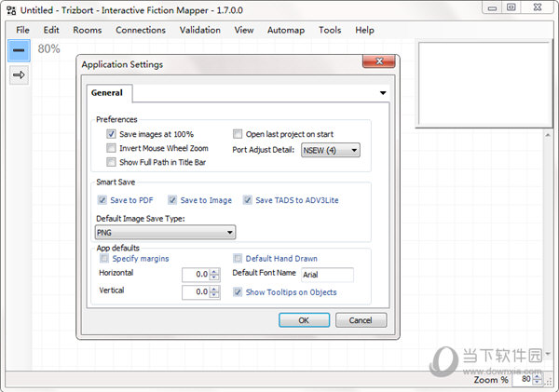Click the Vertical margin value field
This screenshot has height=392, width=559.
point(196,291)
